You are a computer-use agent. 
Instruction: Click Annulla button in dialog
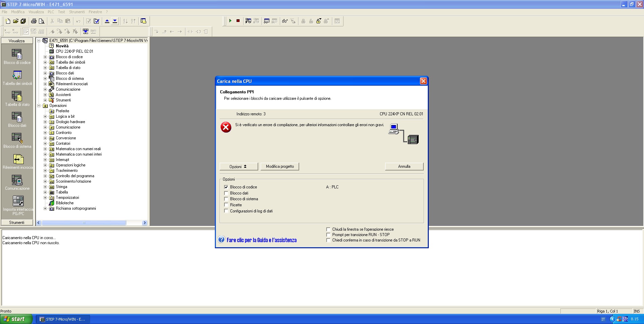[x=404, y=166]
